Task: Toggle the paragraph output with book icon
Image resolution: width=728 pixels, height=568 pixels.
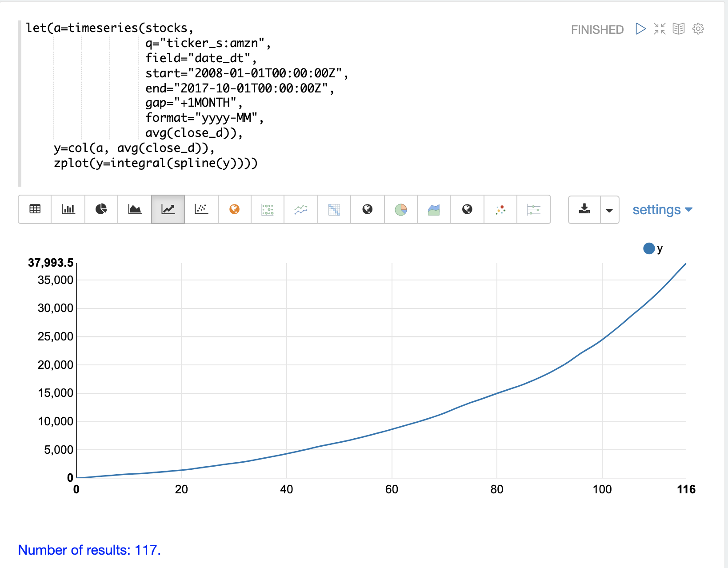Action: click(x=679, y=29)
